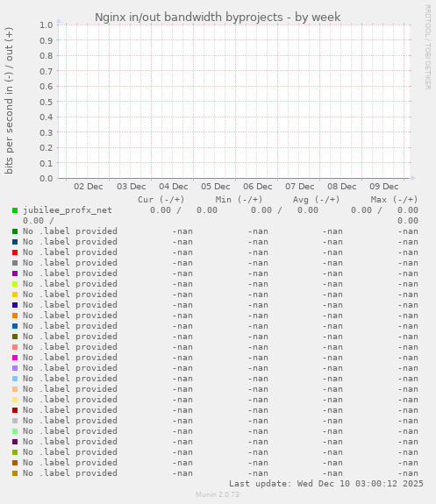The image size is (436, 504).
Task: Click the red legend color swatch
Action: (15, 252)
